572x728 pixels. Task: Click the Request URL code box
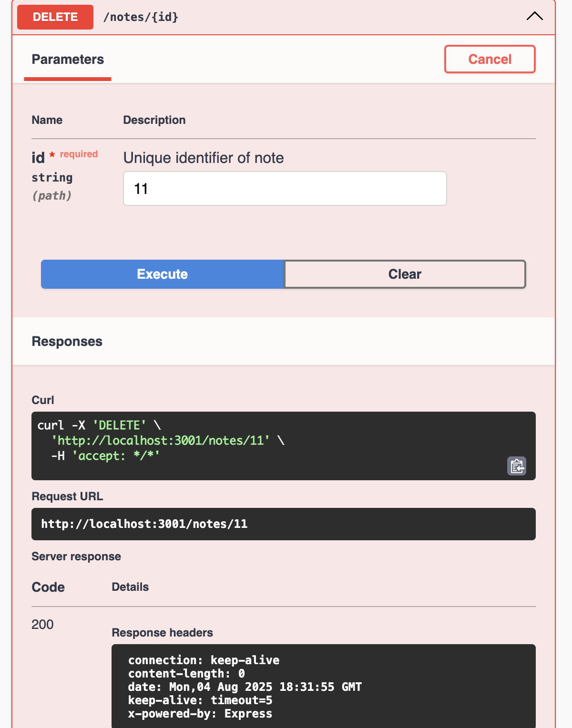pyautogui.click(x=283, y=524)
